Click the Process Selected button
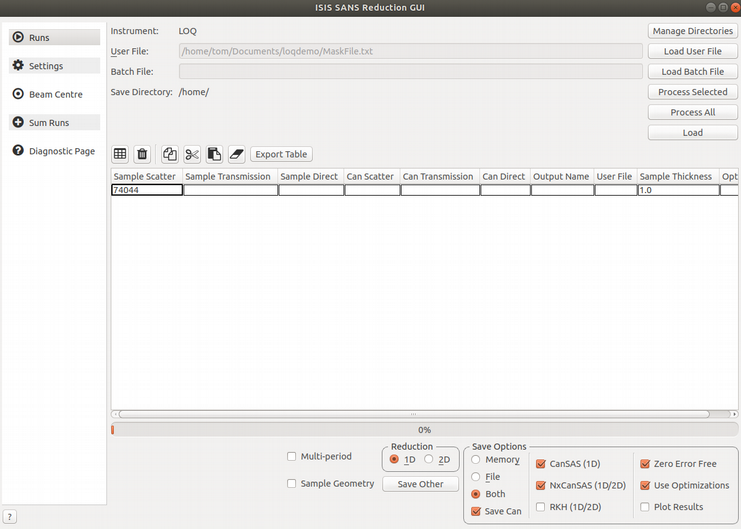 692,92
